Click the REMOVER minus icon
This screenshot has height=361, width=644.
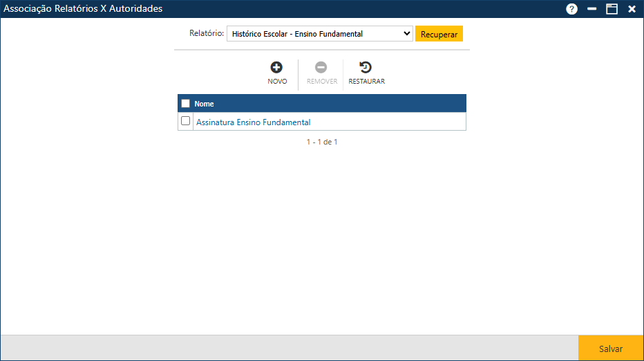pos(321,68)
